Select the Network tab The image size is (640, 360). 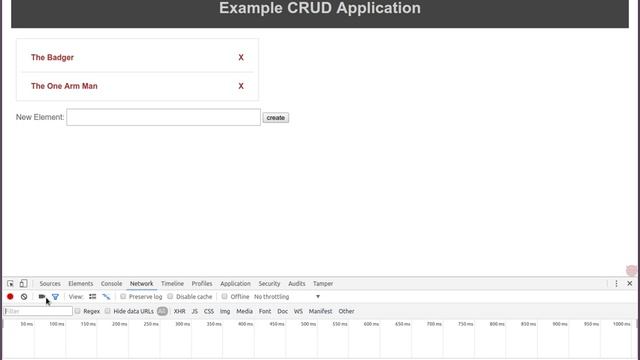[x=142, y=283]
